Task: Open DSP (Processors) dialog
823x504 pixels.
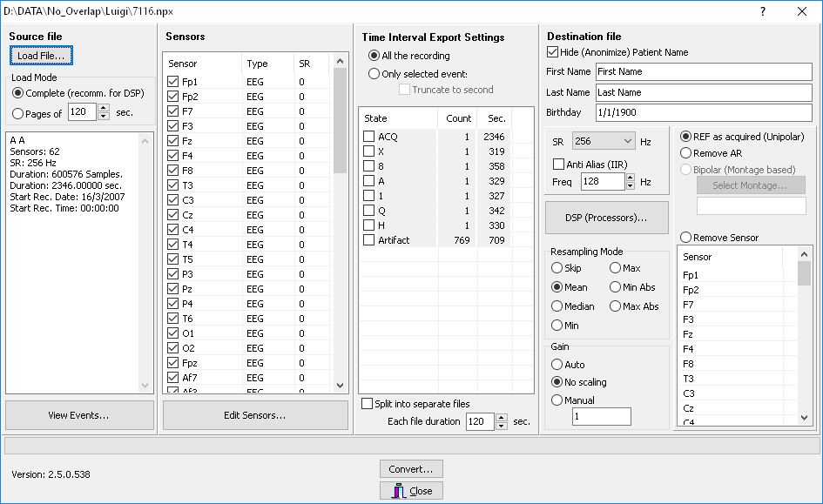Action: tap(607, 218)
